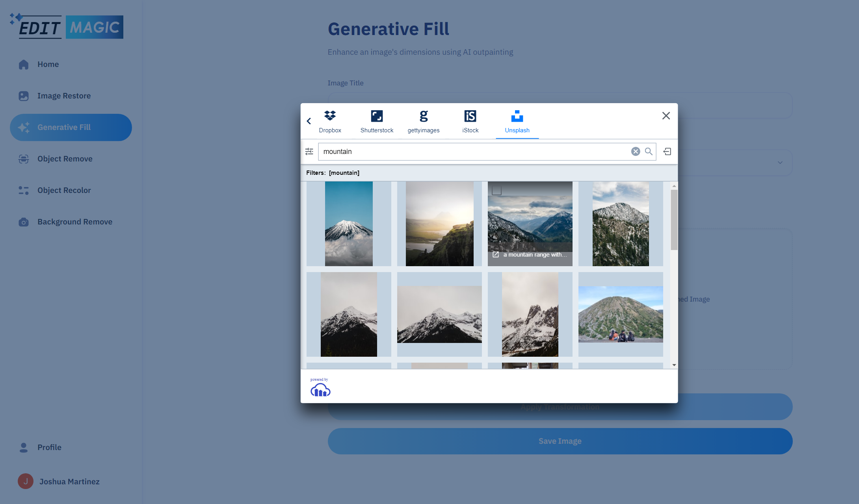Viewport: 859px width, 504px height.
Task: Click inside the mountain search field
Action: tap(473, 152)
